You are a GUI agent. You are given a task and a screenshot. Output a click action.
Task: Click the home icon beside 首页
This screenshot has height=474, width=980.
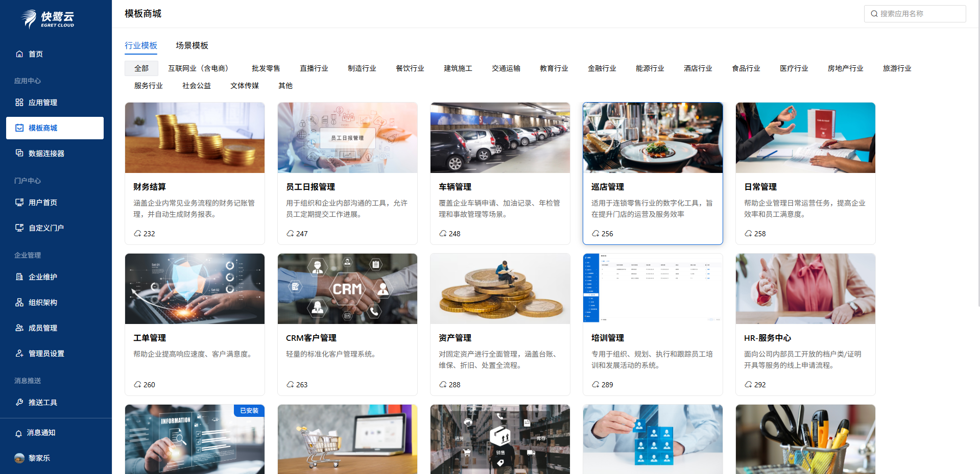click(19, 54)
